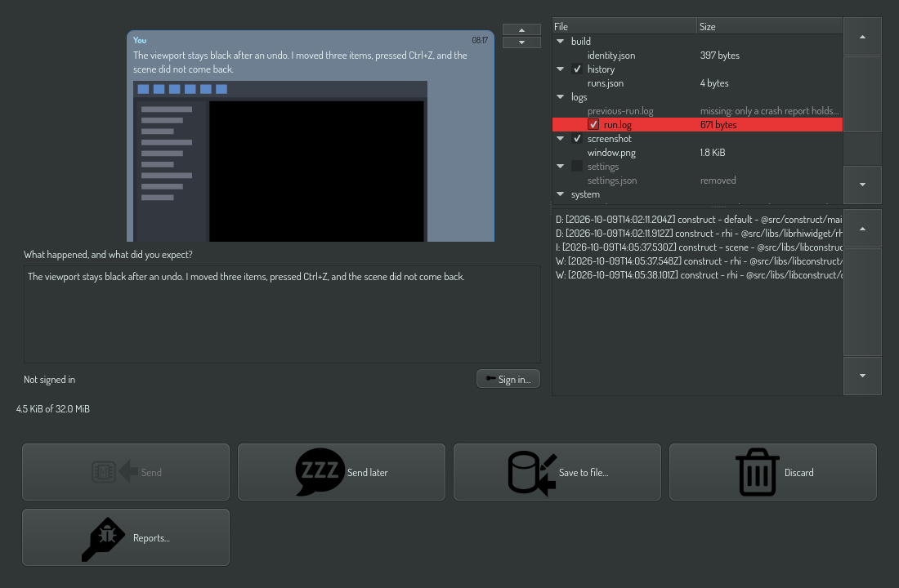This screenshot has width=899, height=588.
Task: Jump to previous message with up arrow
Action: click(521, 29)
